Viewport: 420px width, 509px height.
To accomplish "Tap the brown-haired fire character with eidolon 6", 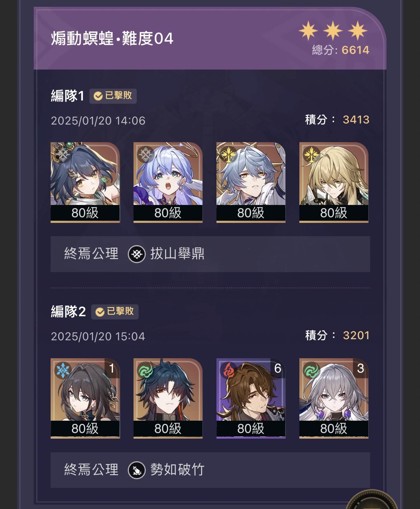I will [251, 398].
